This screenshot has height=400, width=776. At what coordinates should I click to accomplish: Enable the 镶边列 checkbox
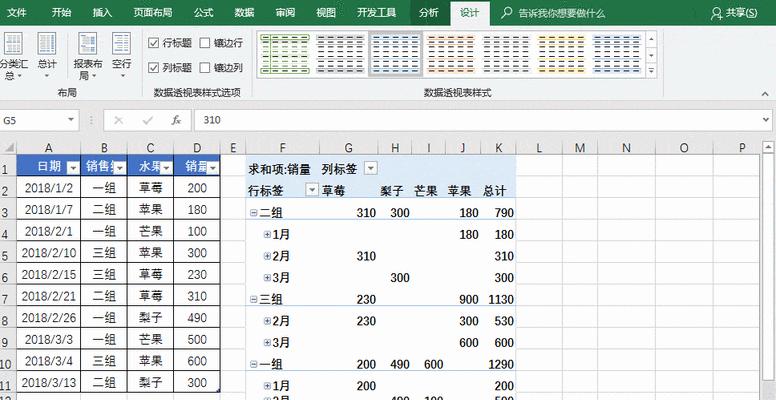(205, 67)
